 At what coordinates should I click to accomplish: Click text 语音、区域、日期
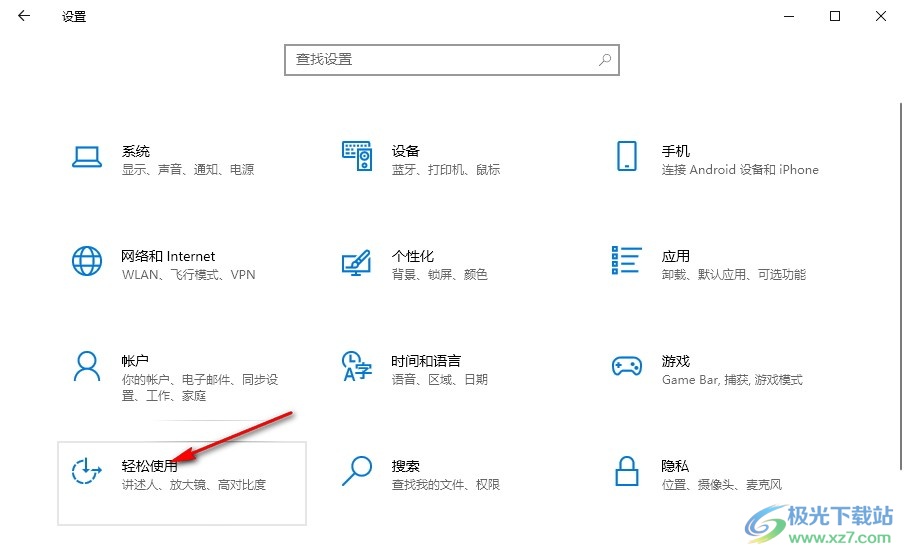(439, 379)
